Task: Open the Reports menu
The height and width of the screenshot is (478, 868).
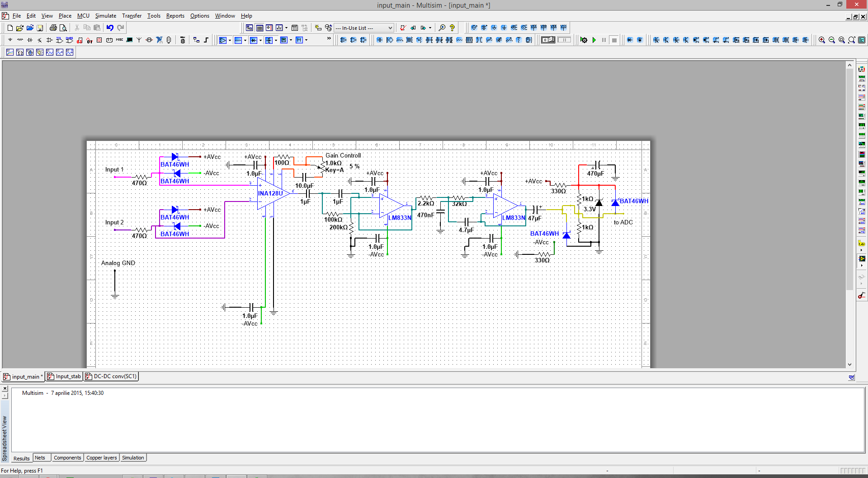Action: click(175, 16)
